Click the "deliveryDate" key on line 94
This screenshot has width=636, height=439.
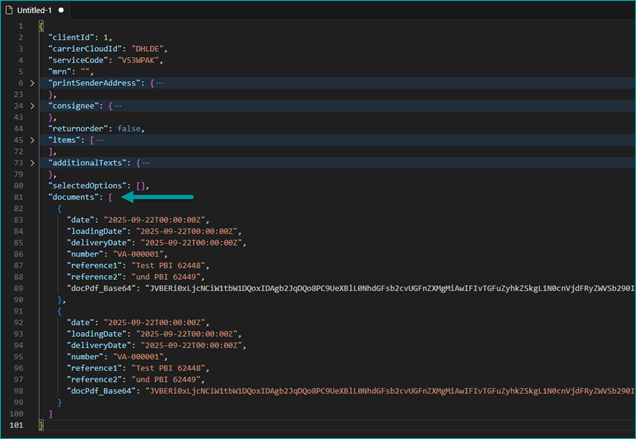coord(99,345)
